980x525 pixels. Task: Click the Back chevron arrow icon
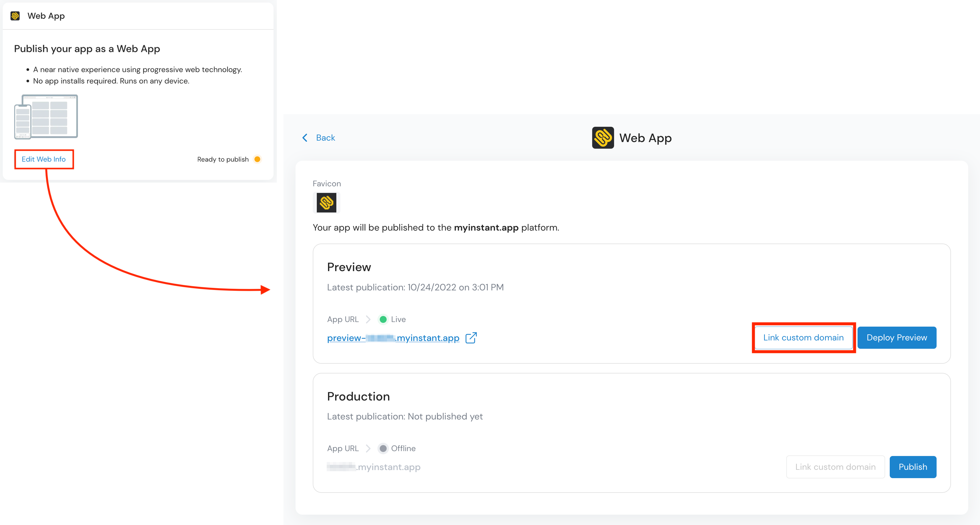point(305,138)
